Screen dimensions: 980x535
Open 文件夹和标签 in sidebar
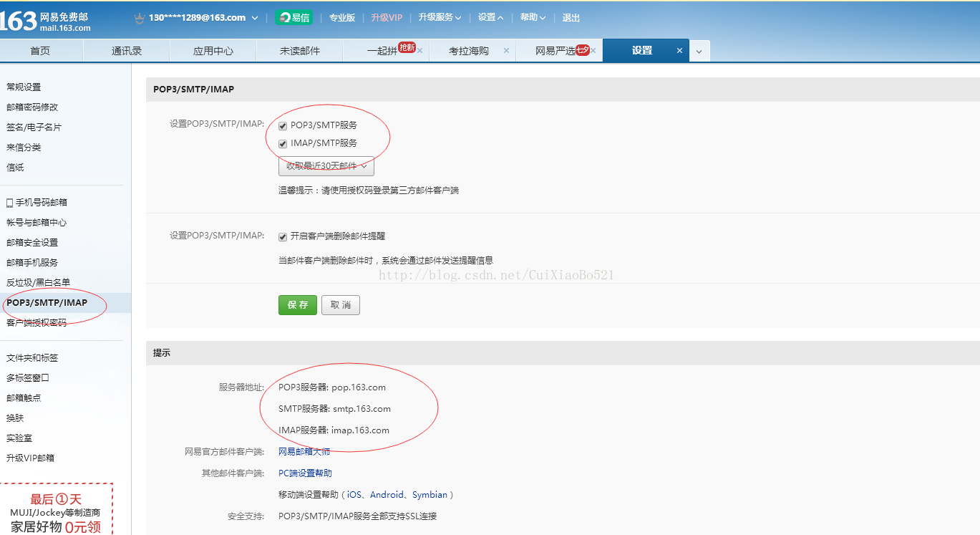point(32,358)
